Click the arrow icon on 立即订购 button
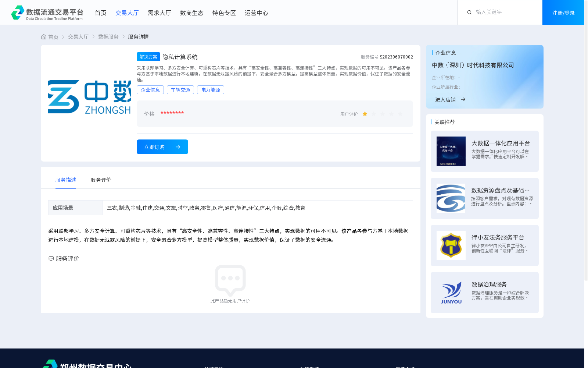This screenshot has width=588, height=368. click(178, 147)
